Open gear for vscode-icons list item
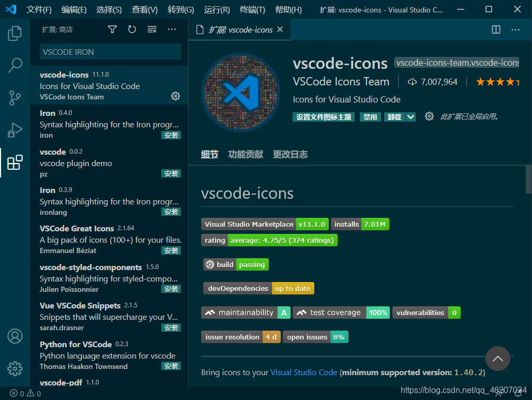This screenshot has width=532, height=400. tap(175, 96)
